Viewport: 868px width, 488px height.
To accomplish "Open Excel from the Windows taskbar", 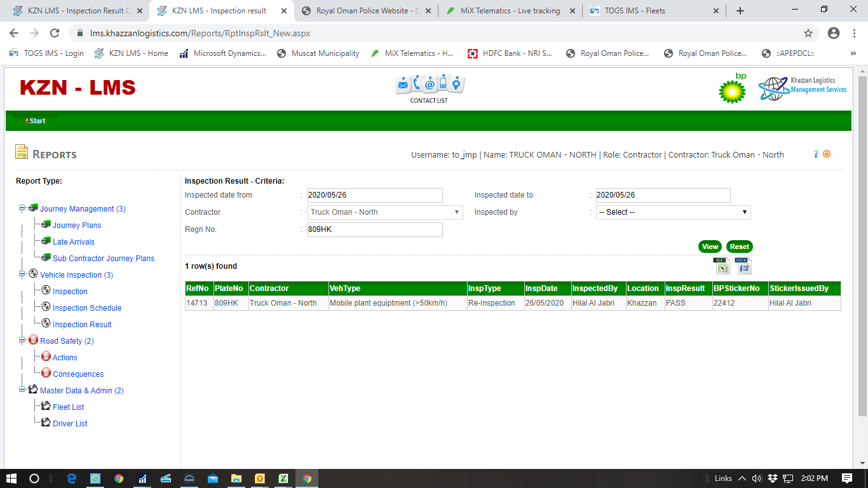I will click(x=283, y=478).
